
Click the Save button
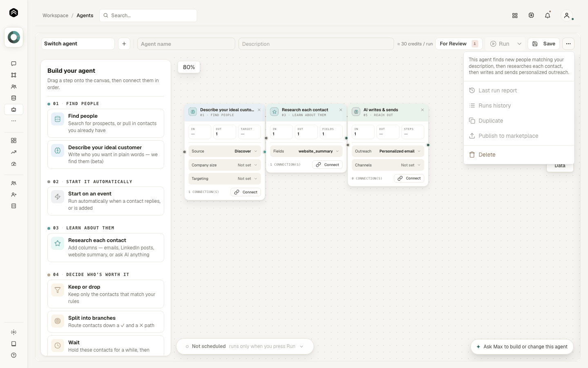(x=543, y=44)
